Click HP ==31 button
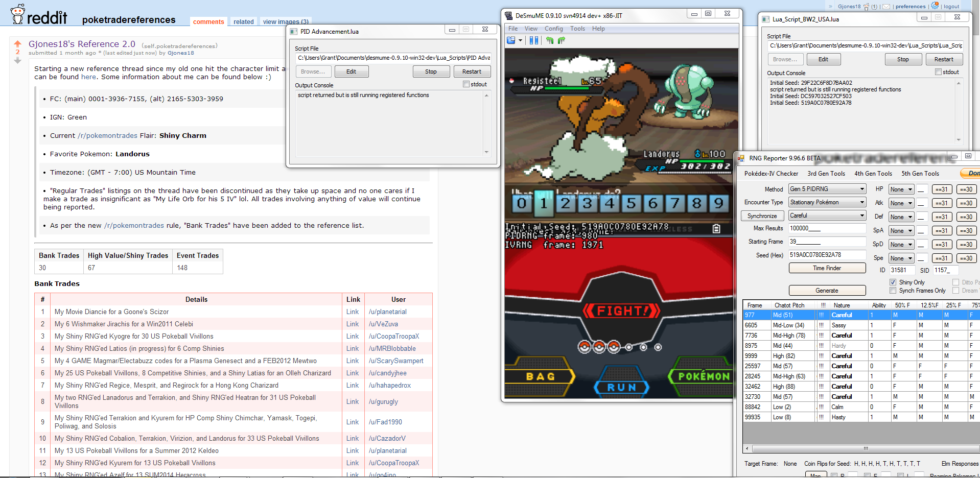The image size is (980, 478). coord(942,189)
